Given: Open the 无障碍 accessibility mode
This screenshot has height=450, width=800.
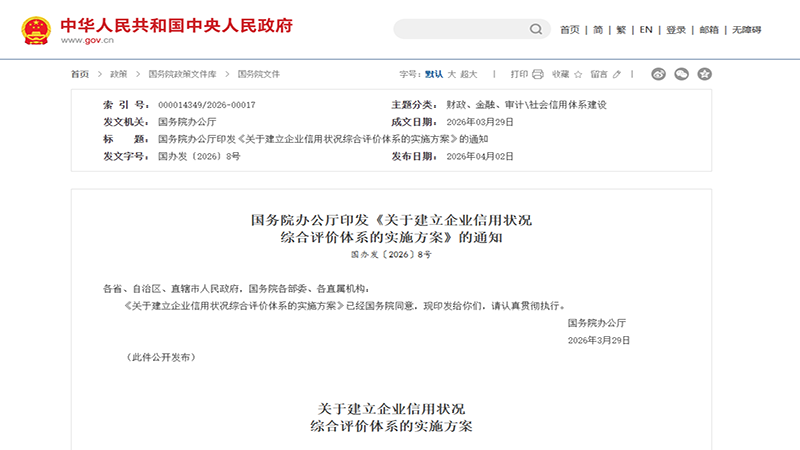Looking at the screenshot, I should tap(747, 30).
